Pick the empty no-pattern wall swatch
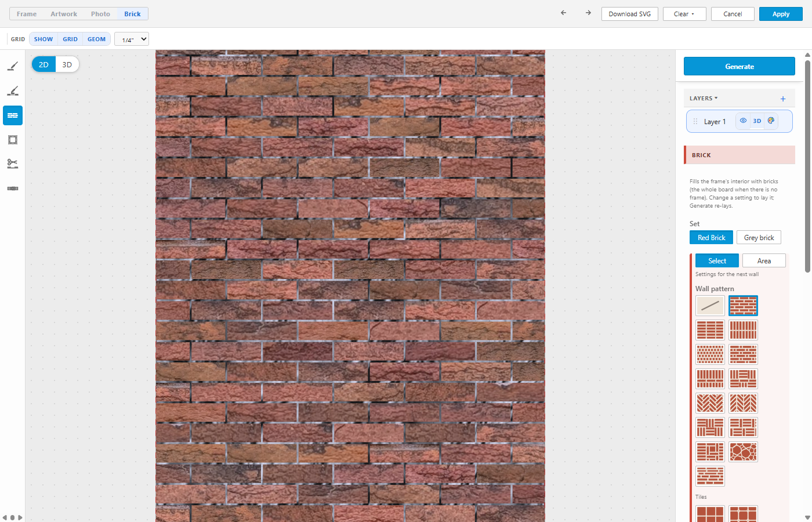Screen dimensions: 812x522 coord(710,306)
